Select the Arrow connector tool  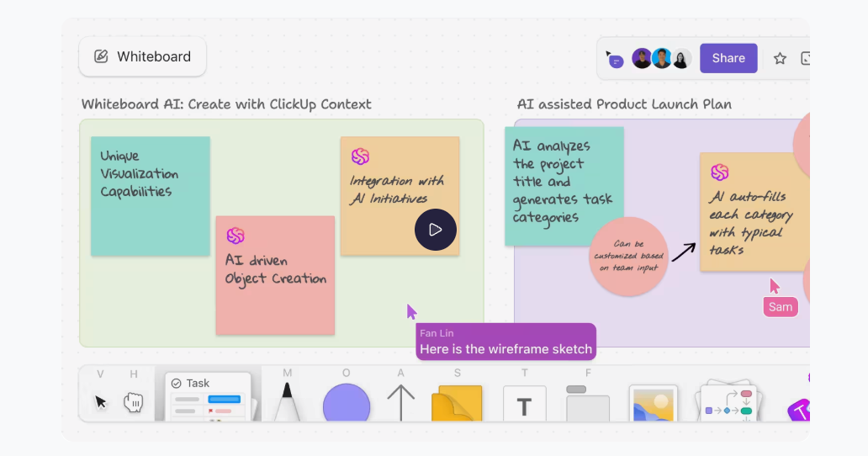[401, 403]
